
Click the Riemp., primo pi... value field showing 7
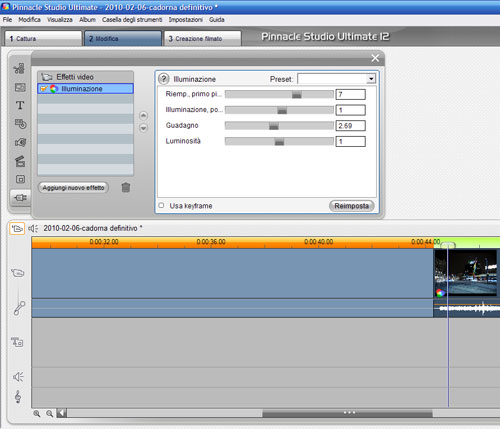click(x=350, y=94)
